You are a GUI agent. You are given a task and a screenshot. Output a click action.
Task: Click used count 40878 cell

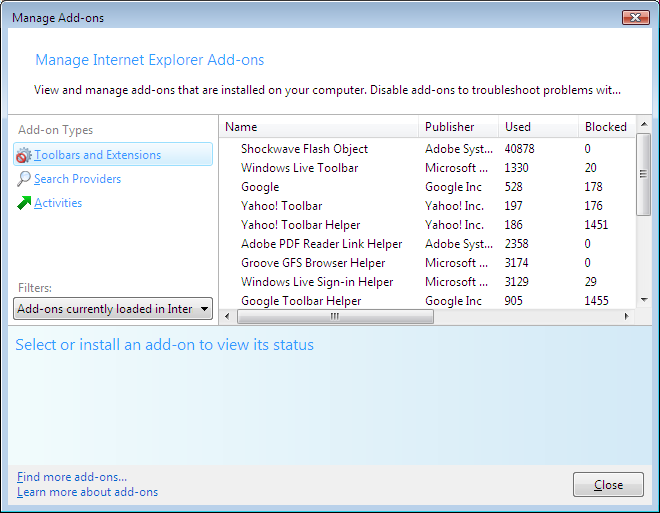pyautogui.click(x=519, y=149)
